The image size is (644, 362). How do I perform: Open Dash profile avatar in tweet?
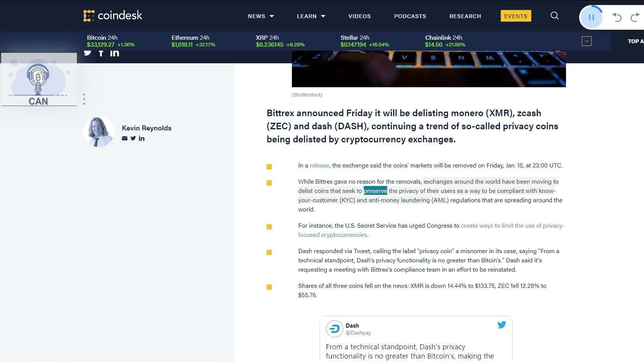(x=334, y=329)
